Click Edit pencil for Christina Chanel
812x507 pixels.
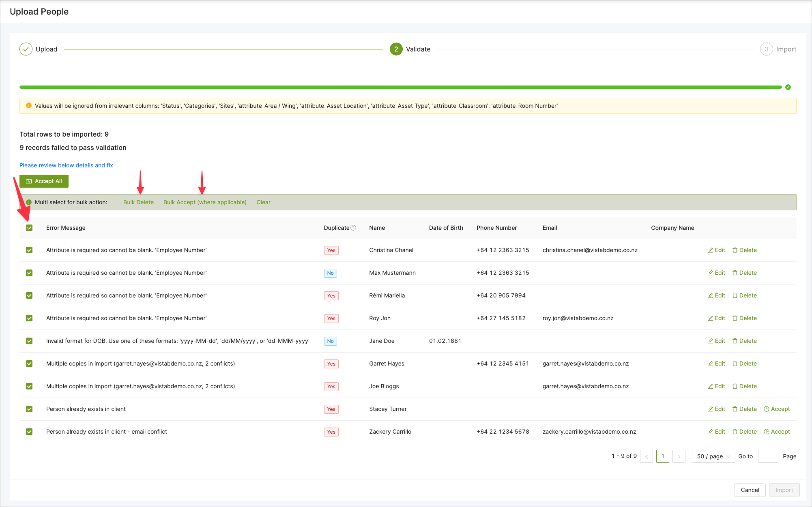point(711,250)
